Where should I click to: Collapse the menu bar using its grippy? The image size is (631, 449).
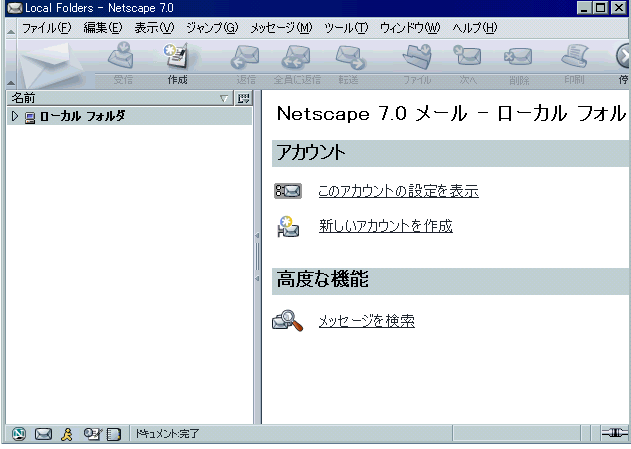pyautogui.click(x=11, y=28)
